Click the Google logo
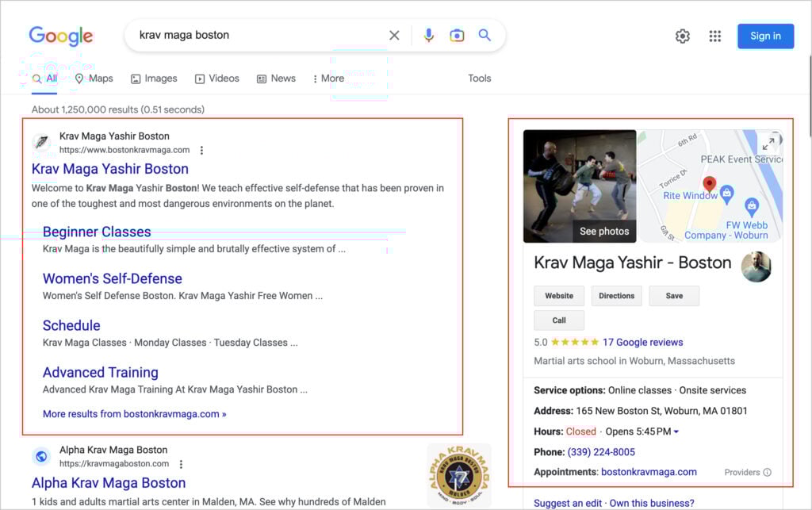Image resolution: width=812 pixels, height=510 pixels. click(60, 36)
